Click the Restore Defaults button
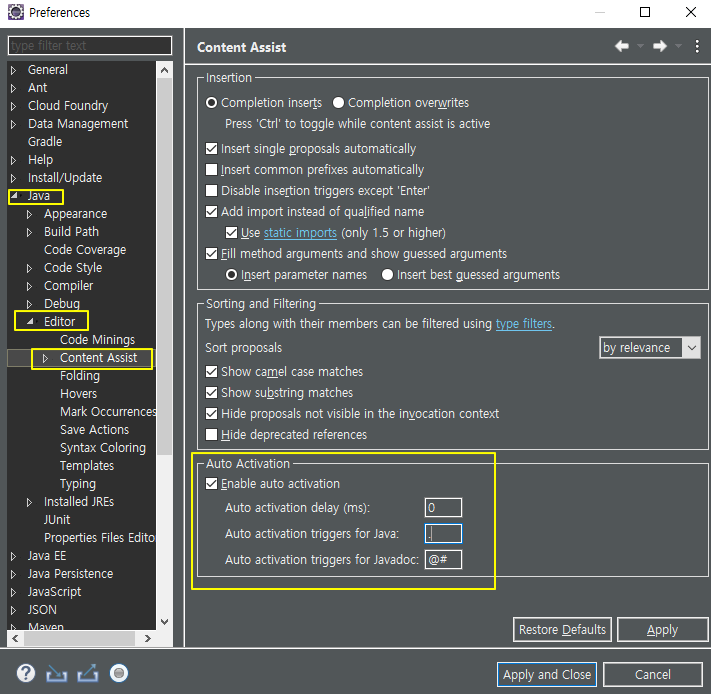711x694 pixels. pyautogui.click(x=562, y=630)
